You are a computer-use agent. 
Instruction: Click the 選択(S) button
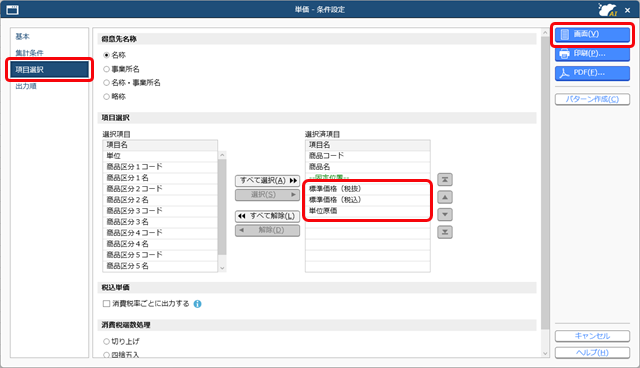(x=267, y=195)
